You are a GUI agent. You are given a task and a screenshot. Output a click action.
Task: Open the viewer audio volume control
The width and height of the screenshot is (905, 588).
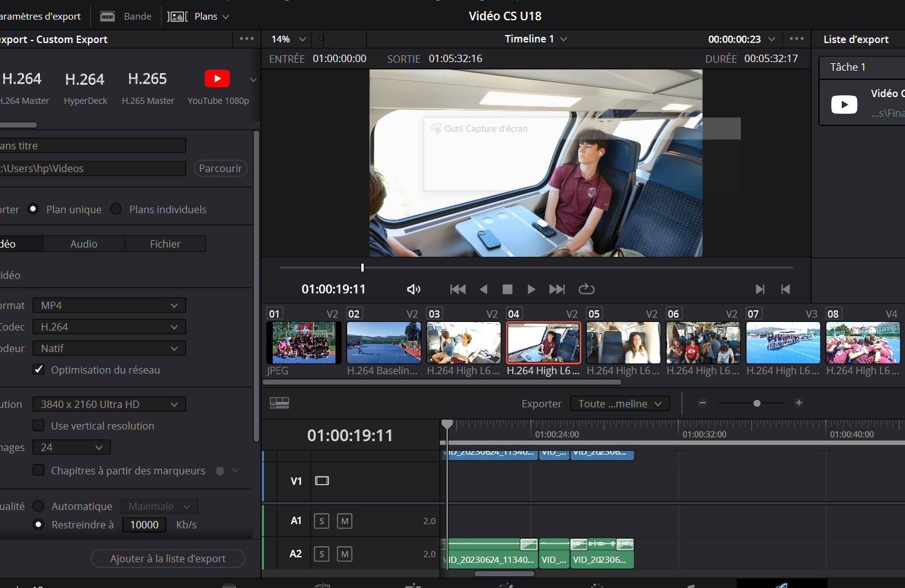(x=413, y=289)
